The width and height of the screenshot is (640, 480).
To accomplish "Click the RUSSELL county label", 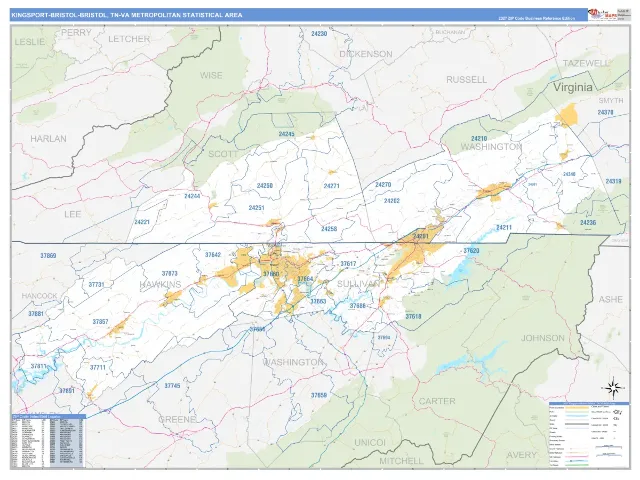I will click(467, 80).
